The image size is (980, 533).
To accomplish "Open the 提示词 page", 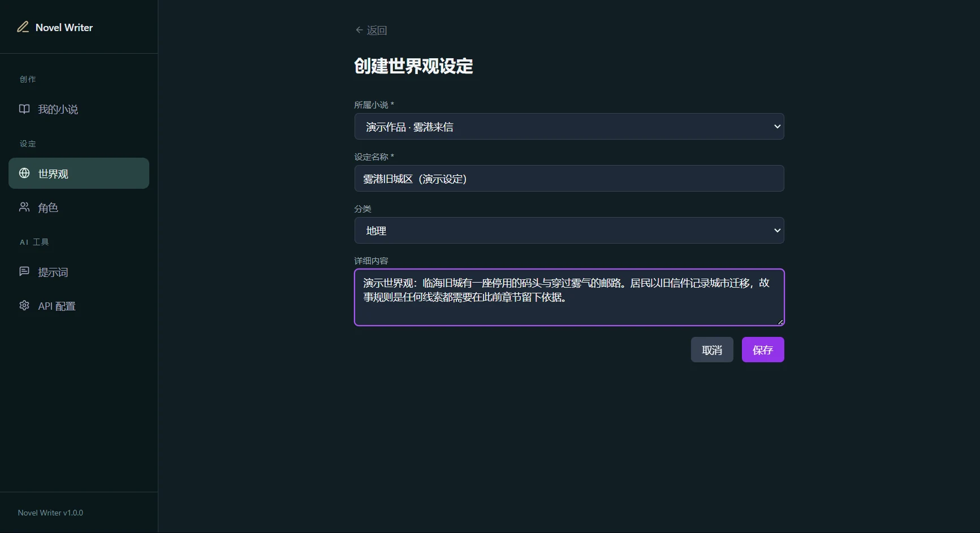I will pyautogui.click(x=79, y=272).
